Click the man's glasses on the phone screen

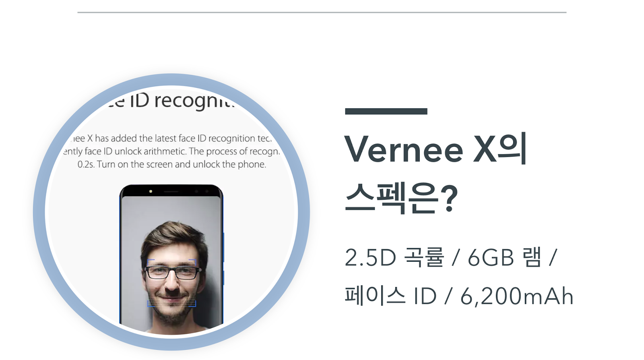tap(172, 273)
